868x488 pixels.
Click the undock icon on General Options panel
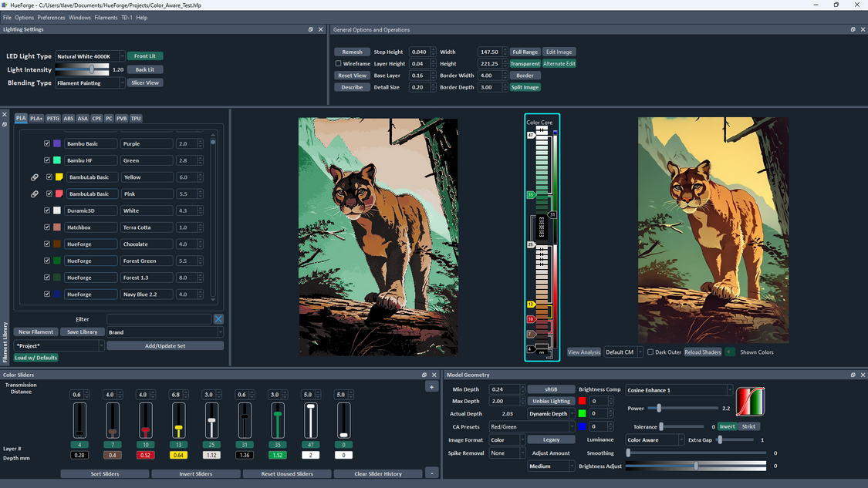point(852,29)
